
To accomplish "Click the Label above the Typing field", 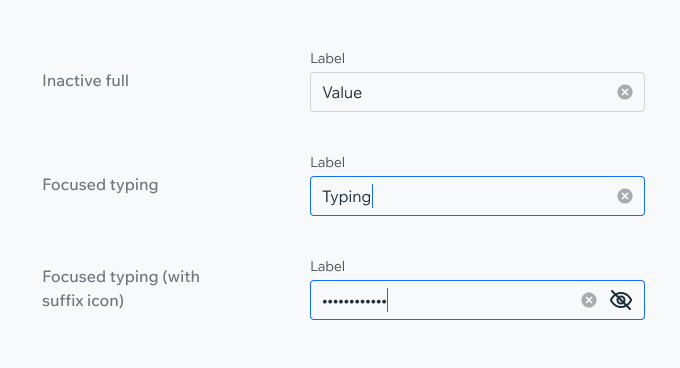I will pos(327,163).
